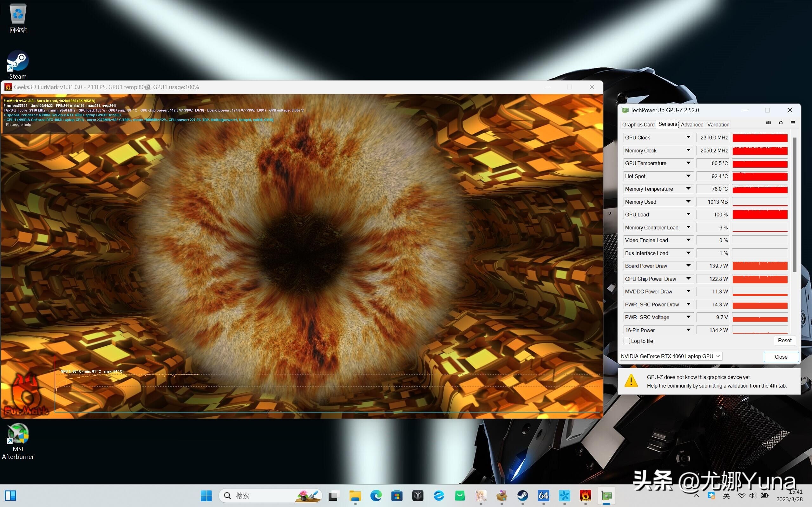Viewport: 812px width, 507px height.
Task: Open the GPU-Z hamburger menu
Action: click(x=793, y=123)
